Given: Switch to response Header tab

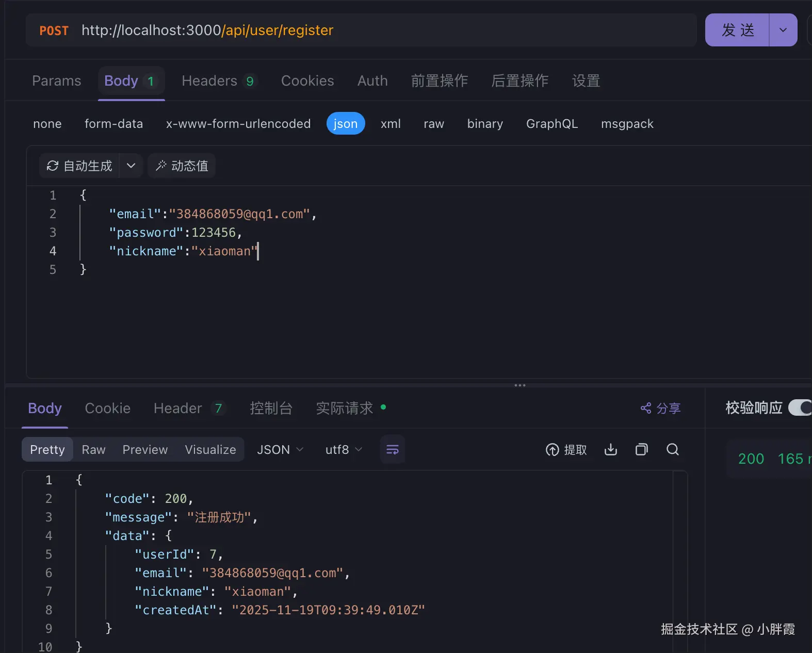Looking at the screenshot, I should 189,409.
